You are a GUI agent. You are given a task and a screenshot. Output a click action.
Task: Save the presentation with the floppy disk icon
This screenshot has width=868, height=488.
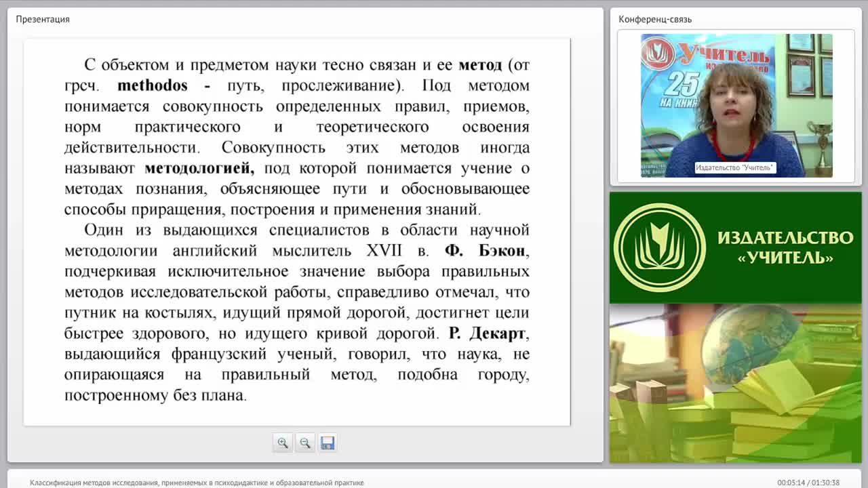pos(328,443)
